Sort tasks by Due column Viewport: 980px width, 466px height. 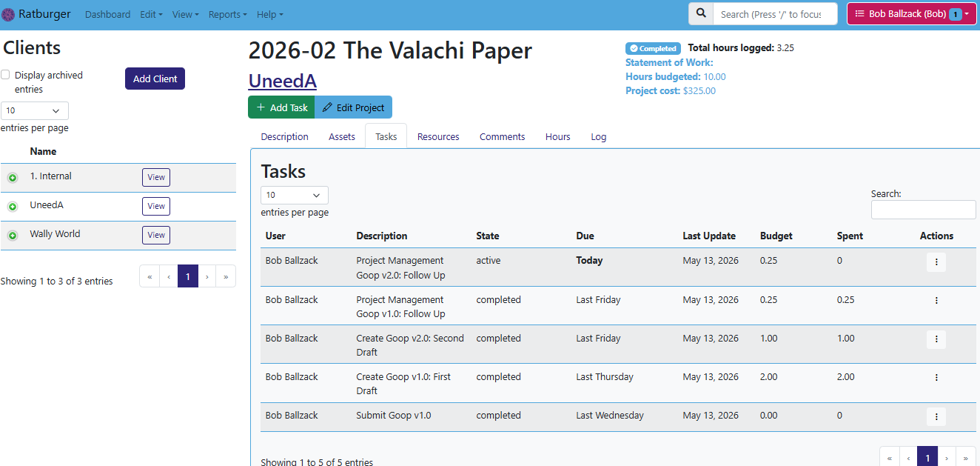(x=585, y=236)
